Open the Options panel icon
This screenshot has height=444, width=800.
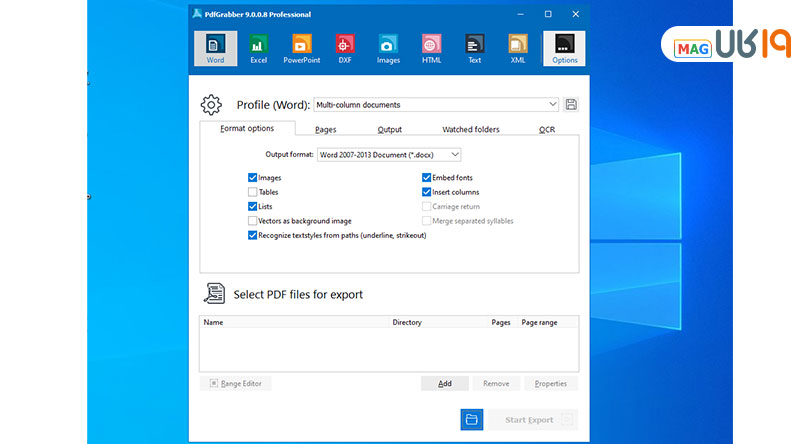pyautogui.click(x=564, y=48)
